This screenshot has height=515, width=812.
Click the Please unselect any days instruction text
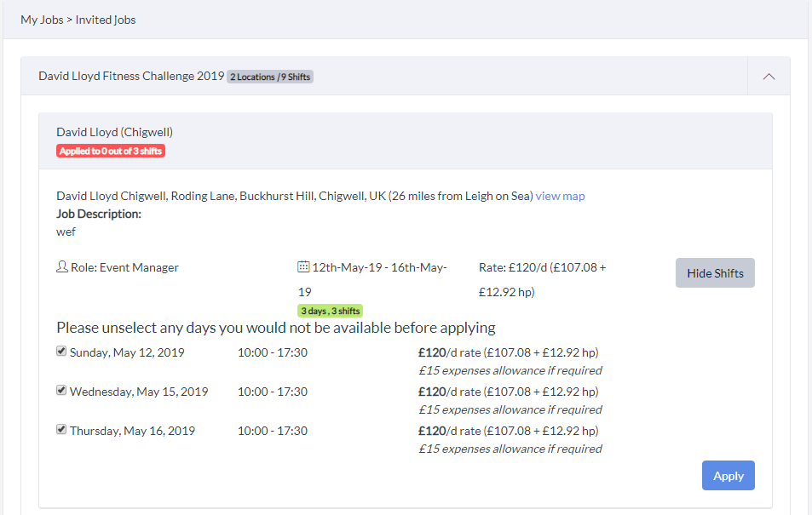[x=276, y=328]
